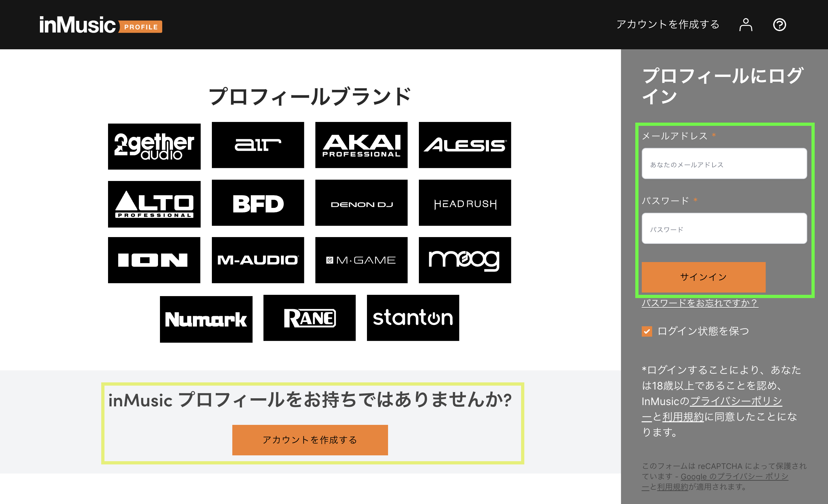Select the HeadRush brand logo
828x504 pixels.
[465, 203]
